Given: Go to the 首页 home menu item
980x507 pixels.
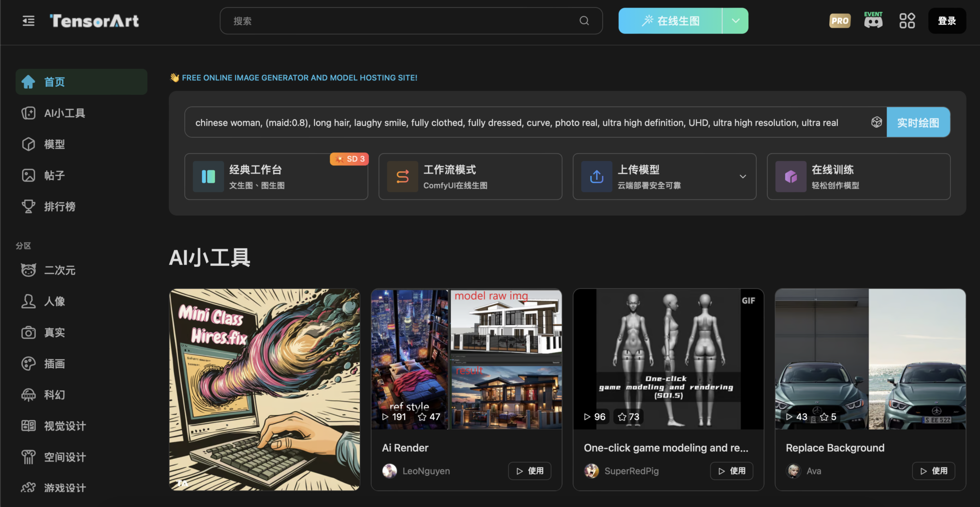Looking at the screenshot, I should pyautogui.click(x=54, y=81).
